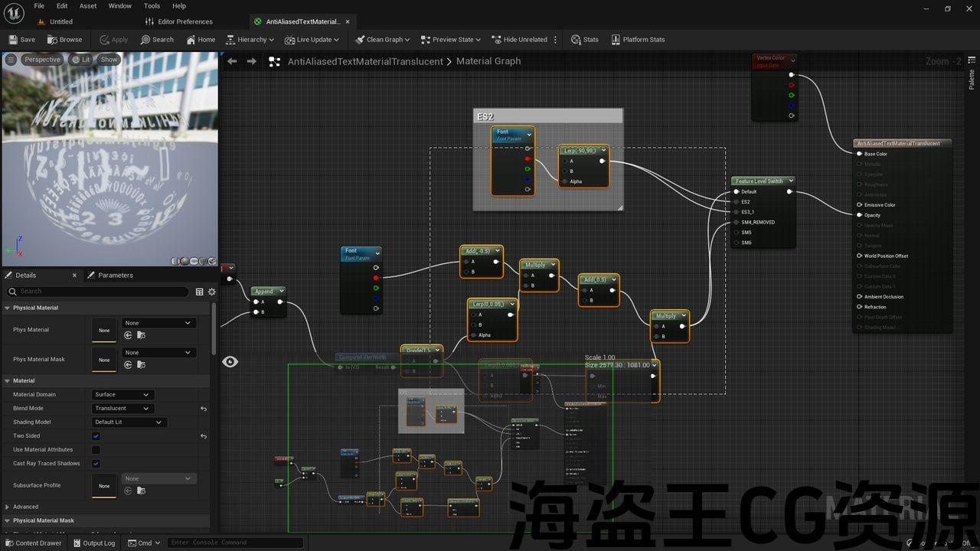This screenshot has height=551, width=980.
Task: Open the Material Domain dropdown
Action: pos(122,395)
